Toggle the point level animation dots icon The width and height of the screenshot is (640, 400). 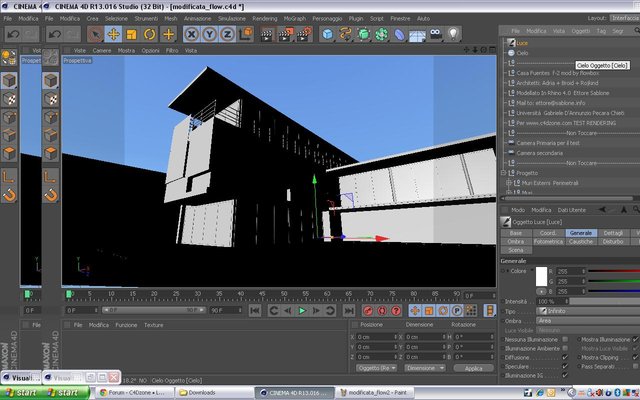click(471, 311)
